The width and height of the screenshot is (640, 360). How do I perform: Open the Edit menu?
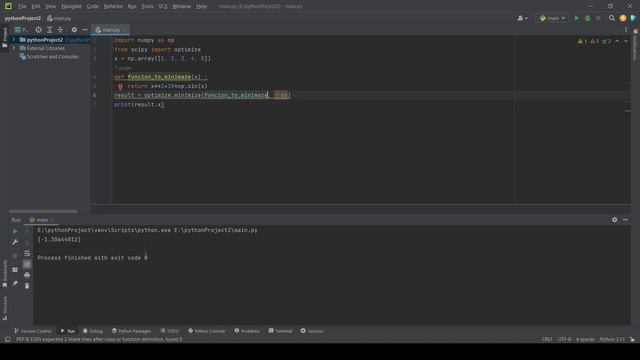[36, 6]
